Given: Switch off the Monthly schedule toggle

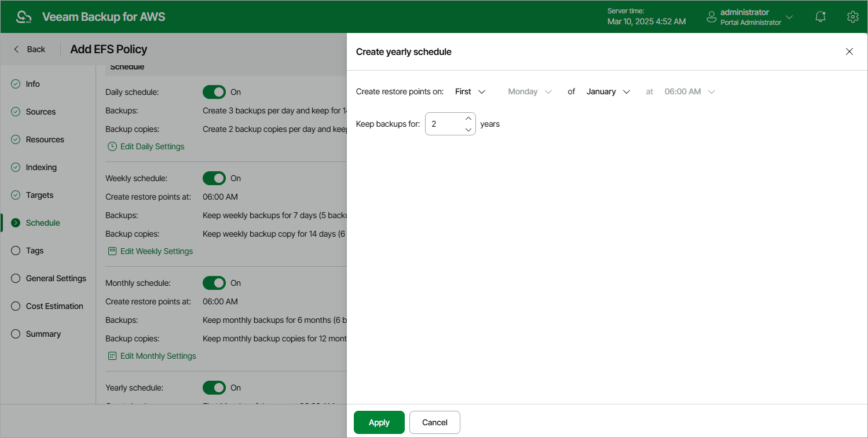Looking at the screenshot, I should pyautogui.click(x=214, y=283).
